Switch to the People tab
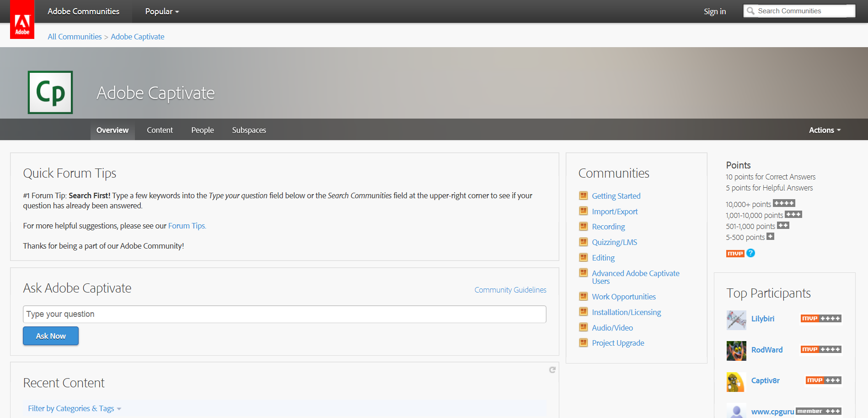The height and width of the screenshot is (418, 868). coord(203,130)
